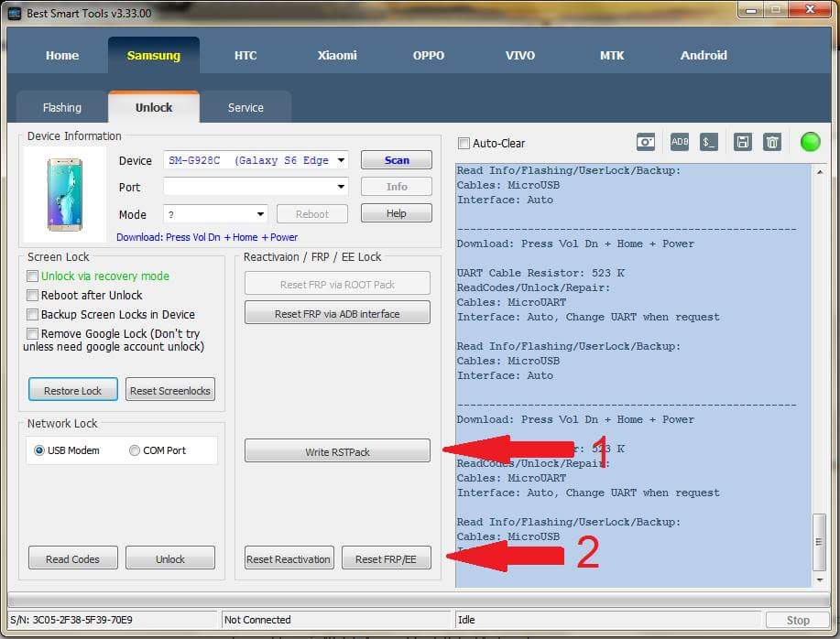Click the S/N 3C05-2F38-5F39-70E9 status text

[x=71, y=620]
